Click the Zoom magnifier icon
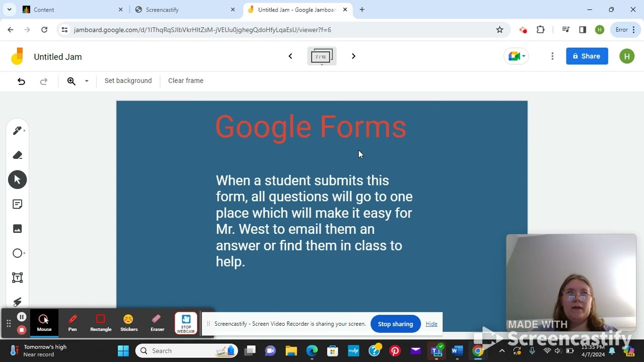This screenshot has width=644, height=362. click(x=71, y=81)
